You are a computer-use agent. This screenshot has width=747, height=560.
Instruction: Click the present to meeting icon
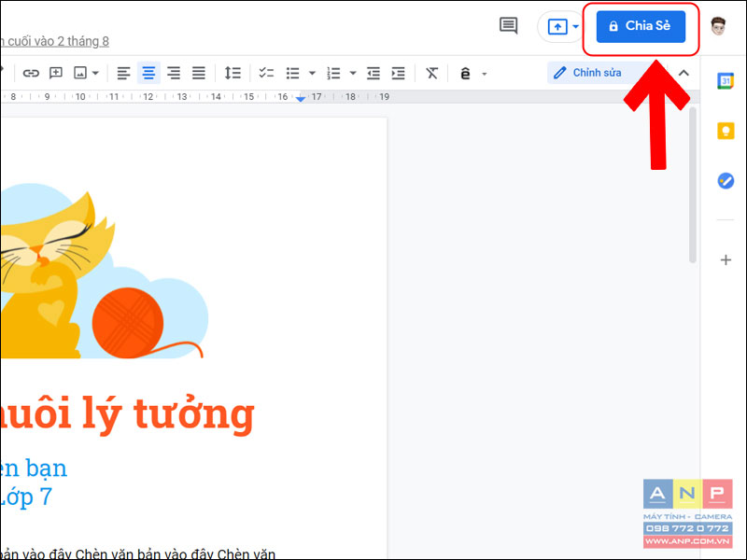(x=557, y=27)
